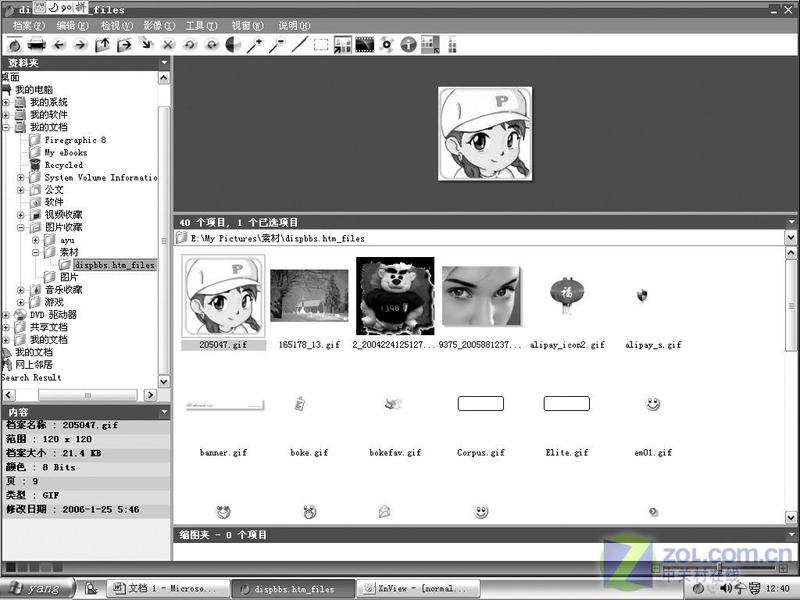Collapse the 图片收藏 tree node

coord(20,228)
